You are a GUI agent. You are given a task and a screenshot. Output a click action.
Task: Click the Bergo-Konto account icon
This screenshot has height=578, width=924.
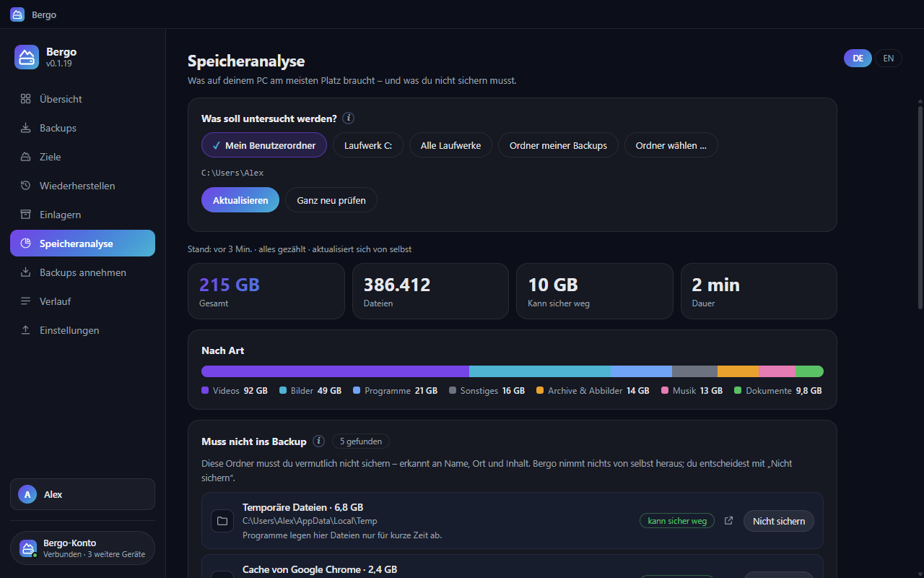click(x=28, y=548)
